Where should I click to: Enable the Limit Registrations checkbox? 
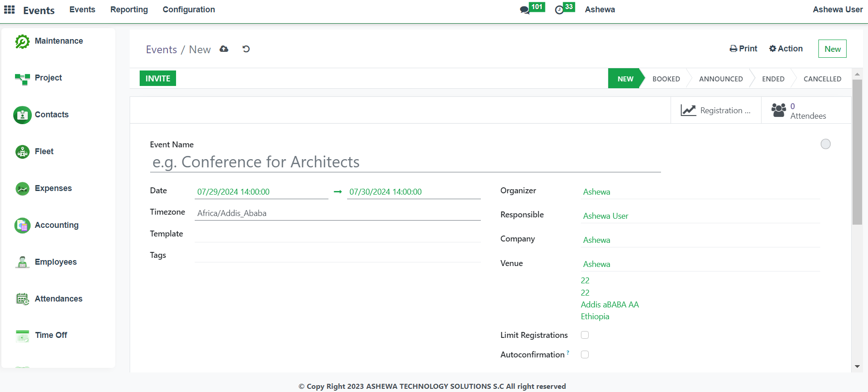(x=585, y=335)
